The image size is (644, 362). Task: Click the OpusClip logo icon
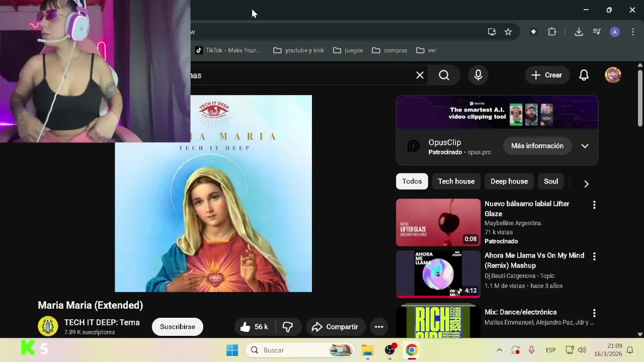pos(413,146)
